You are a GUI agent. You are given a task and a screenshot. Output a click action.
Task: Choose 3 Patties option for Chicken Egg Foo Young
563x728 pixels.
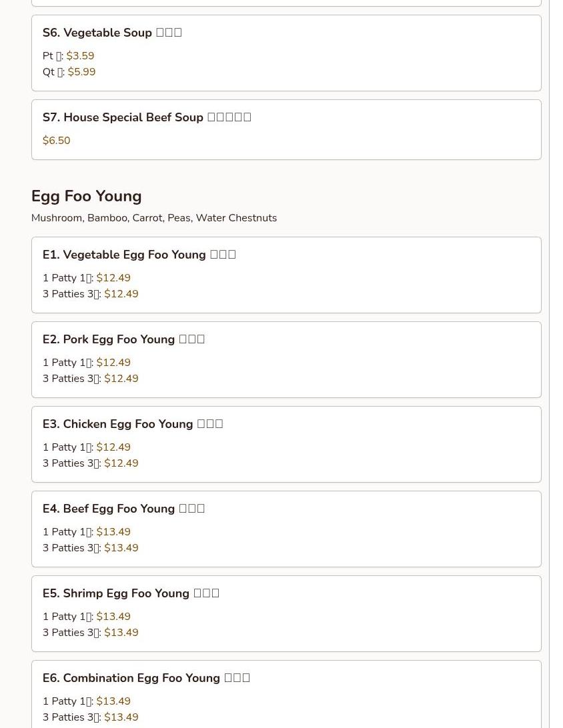pos(90,463)
